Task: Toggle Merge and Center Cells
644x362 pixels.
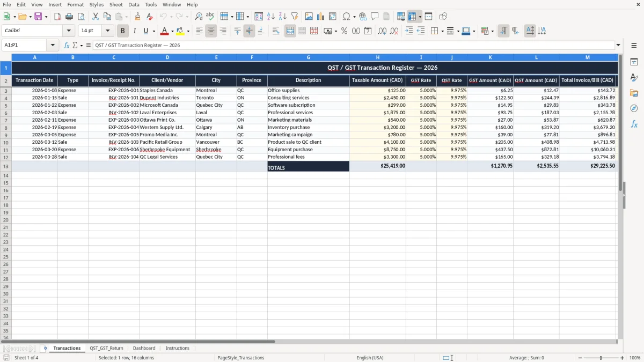Action: pos(290,31)
